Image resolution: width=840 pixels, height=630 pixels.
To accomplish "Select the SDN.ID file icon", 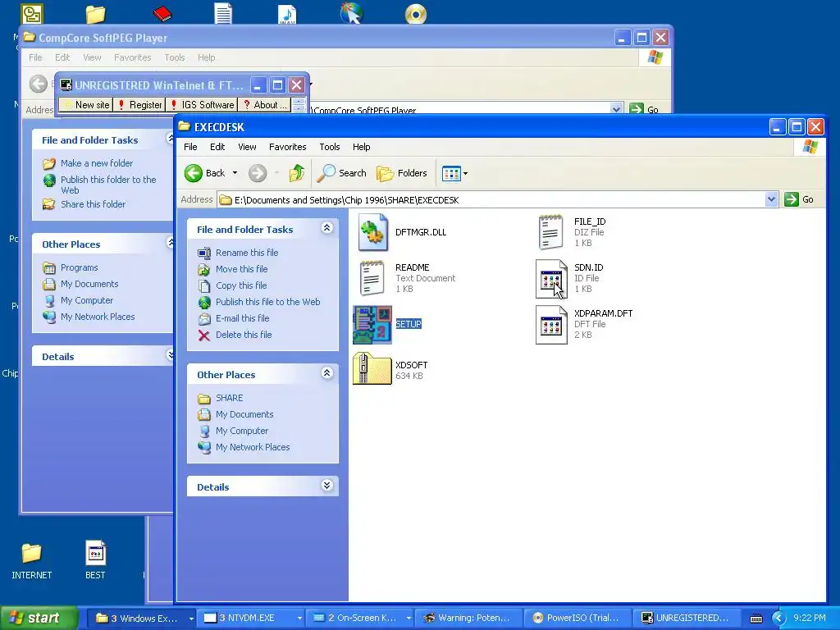I will tap(551, 279).
